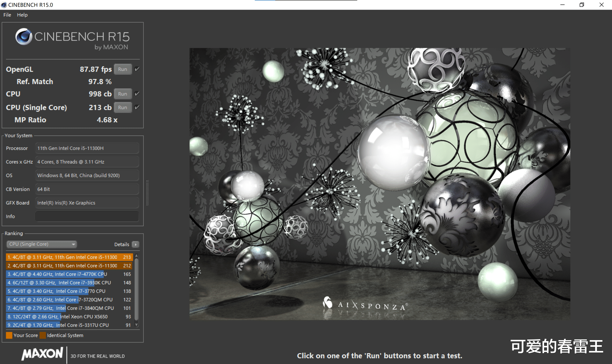Click the Details arrow icon
Screen dimensions: 612x364
[x=135, y=244]
